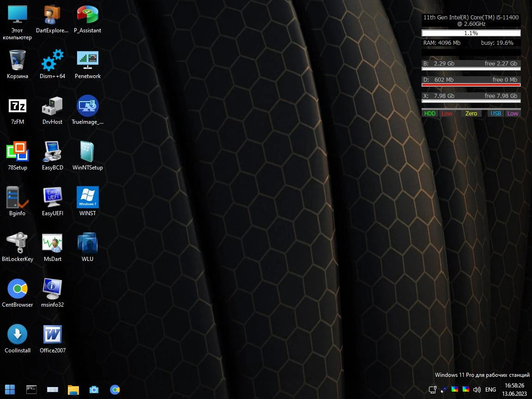Viewport: 532px width, 399px height.
Task: Click network tray icon
Action: pyautogui.click(x=432, y=389)
